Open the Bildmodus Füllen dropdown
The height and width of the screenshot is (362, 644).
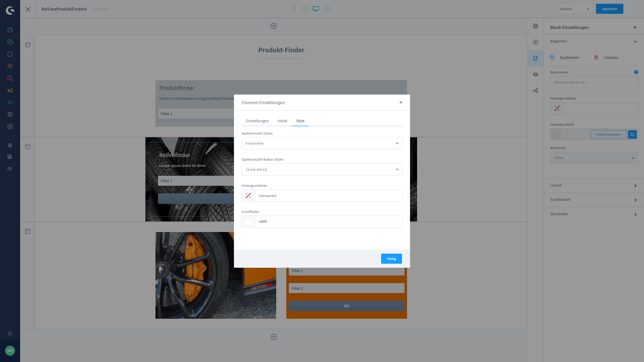tap(594, 158)
